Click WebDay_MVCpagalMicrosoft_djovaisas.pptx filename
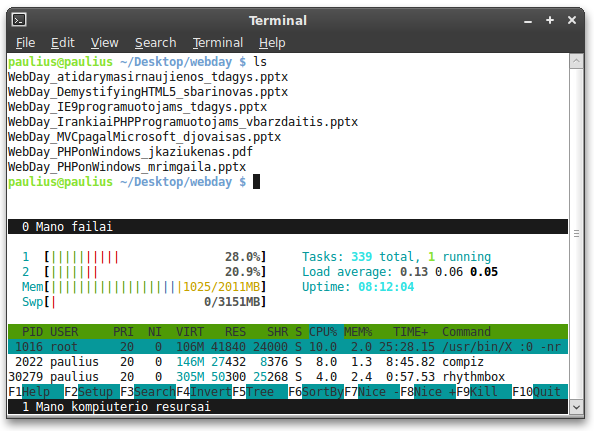This screenshot has width=594, height=431. pos(145,137)
